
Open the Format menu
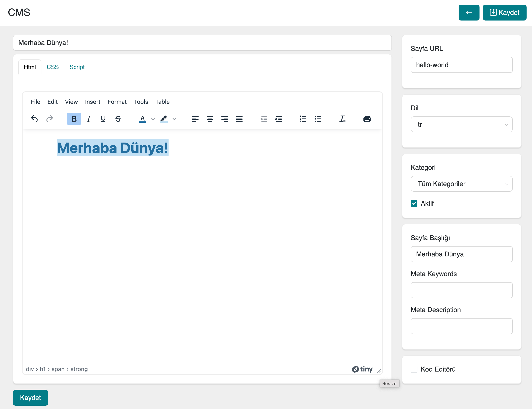[117, 102]
